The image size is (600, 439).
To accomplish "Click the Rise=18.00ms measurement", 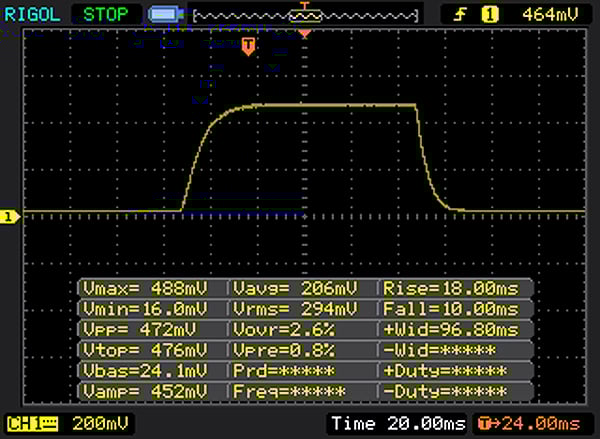I will pos(451,289).
